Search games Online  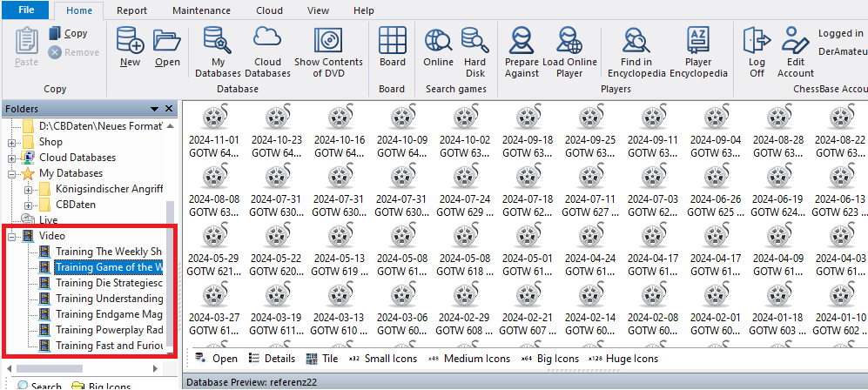coord(439,47)
